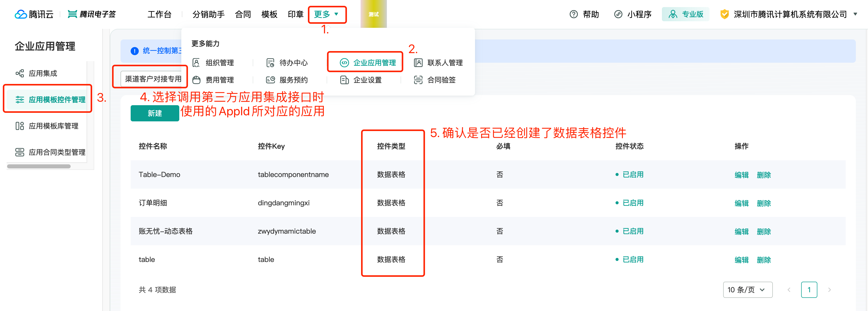Click 小程序 in the top bar
This screenshot has height=311, width=868.
pyautogui.click(x=633, y=14)
